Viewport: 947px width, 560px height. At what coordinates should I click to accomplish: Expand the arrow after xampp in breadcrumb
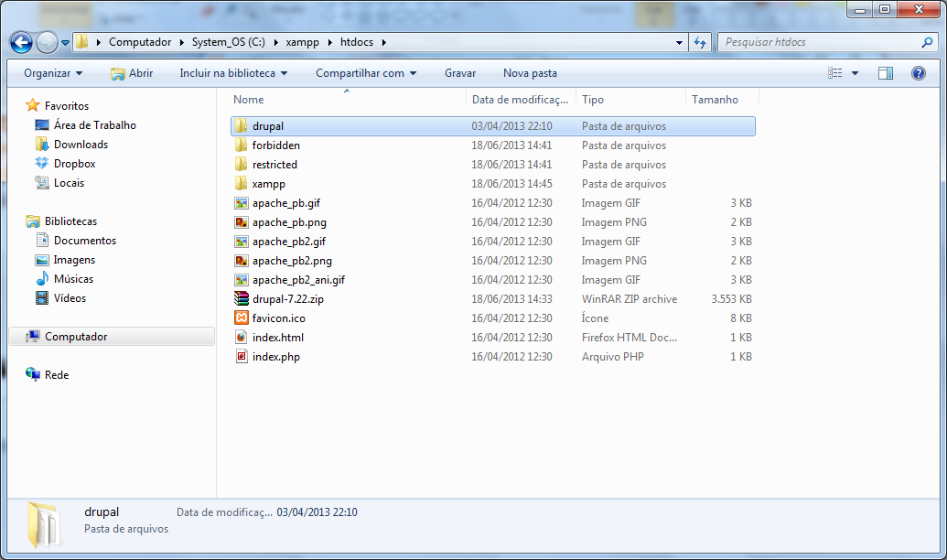click(329, 42)
